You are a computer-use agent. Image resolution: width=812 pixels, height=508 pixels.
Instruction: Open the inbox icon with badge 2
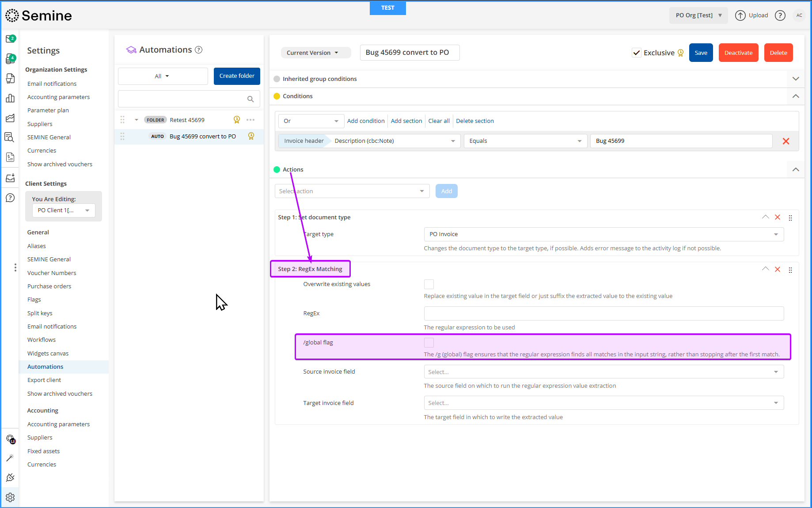11,38
